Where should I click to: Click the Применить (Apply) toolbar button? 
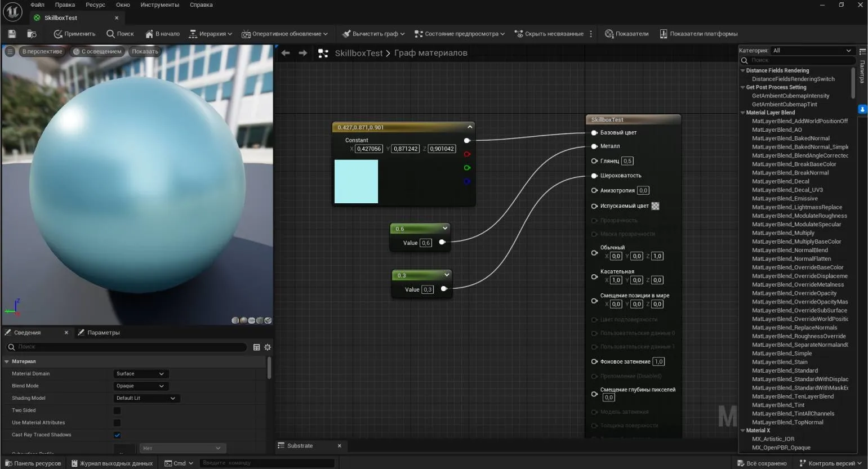point(74,34)
